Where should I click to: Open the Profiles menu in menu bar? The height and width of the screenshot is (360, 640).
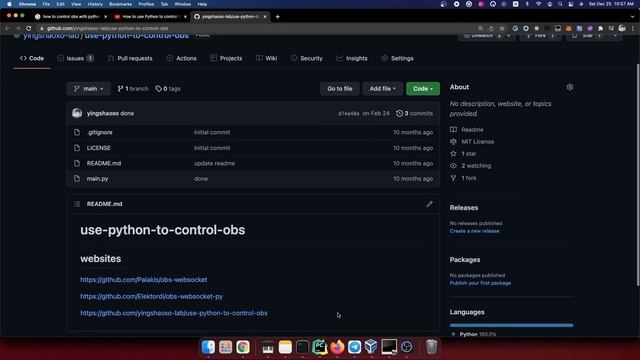(x=146, y=4)
